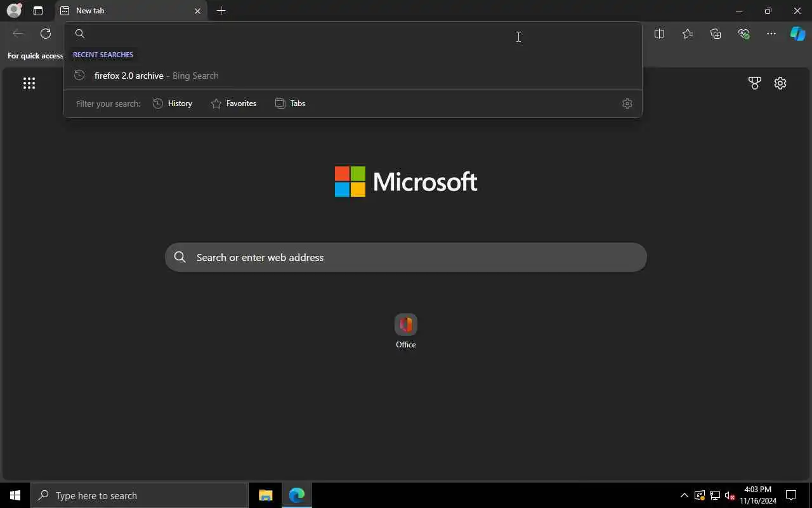The image size is (812, 508).
Task: Click the Microsoft logo
Action: [406, 182]
